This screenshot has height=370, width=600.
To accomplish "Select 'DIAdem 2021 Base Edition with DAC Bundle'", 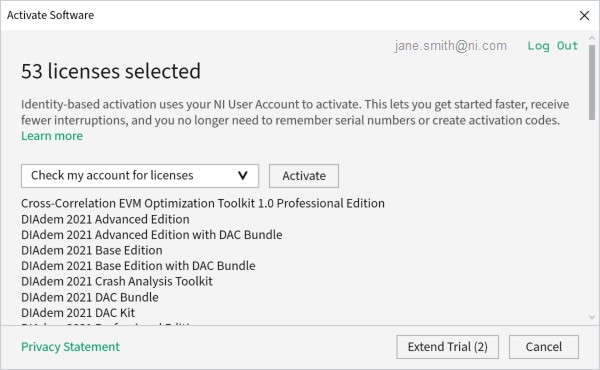I will (138, 266).
